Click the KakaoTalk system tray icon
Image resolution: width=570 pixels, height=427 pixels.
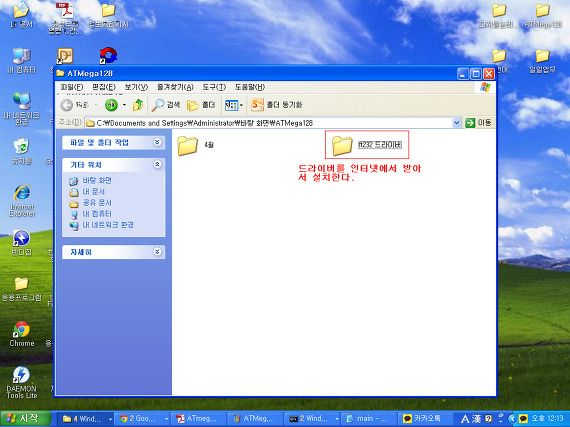(x=523, y=419)
